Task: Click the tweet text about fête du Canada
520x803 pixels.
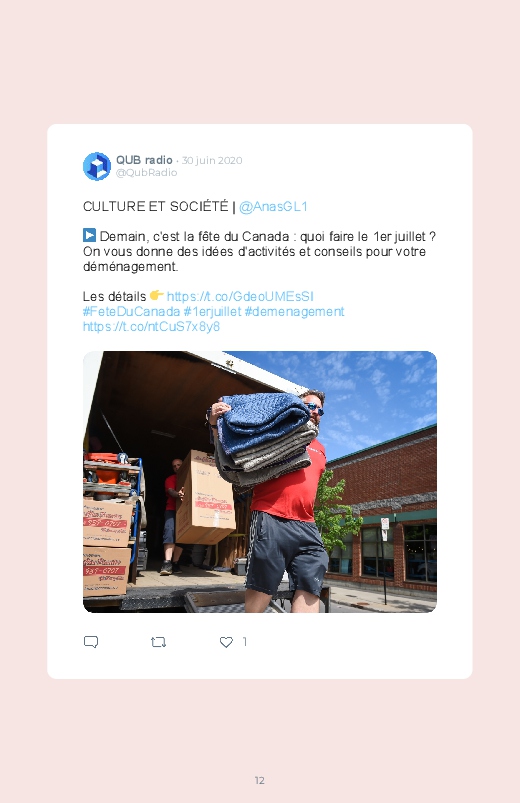Action: coord(259,251)
